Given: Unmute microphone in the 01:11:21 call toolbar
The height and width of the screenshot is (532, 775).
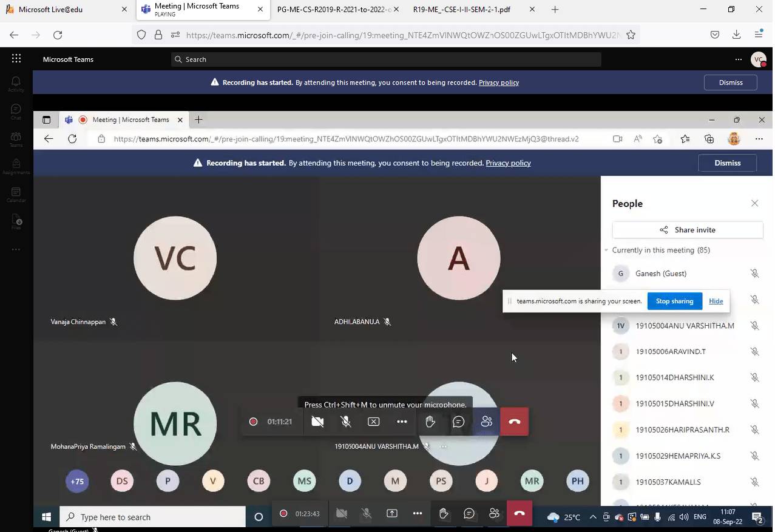Looking at the screenshot, I should point(346,422).
